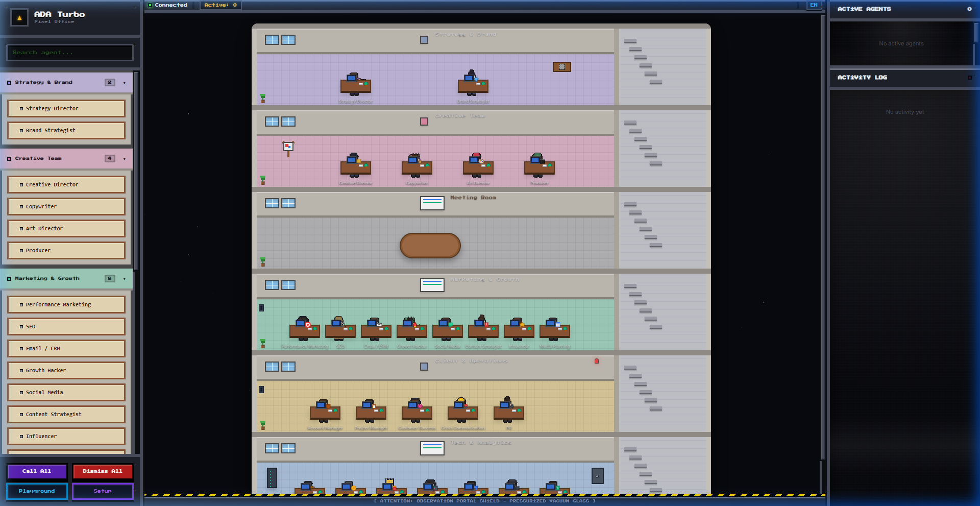Select Social Media in the sidebar
980x506 pixels.
tap(66, 392)
